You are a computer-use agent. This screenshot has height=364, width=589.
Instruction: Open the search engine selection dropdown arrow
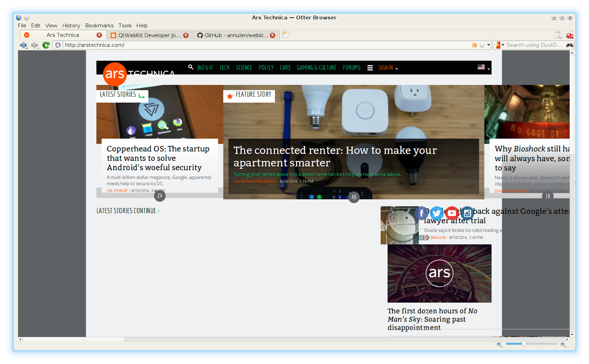point(503,45)
